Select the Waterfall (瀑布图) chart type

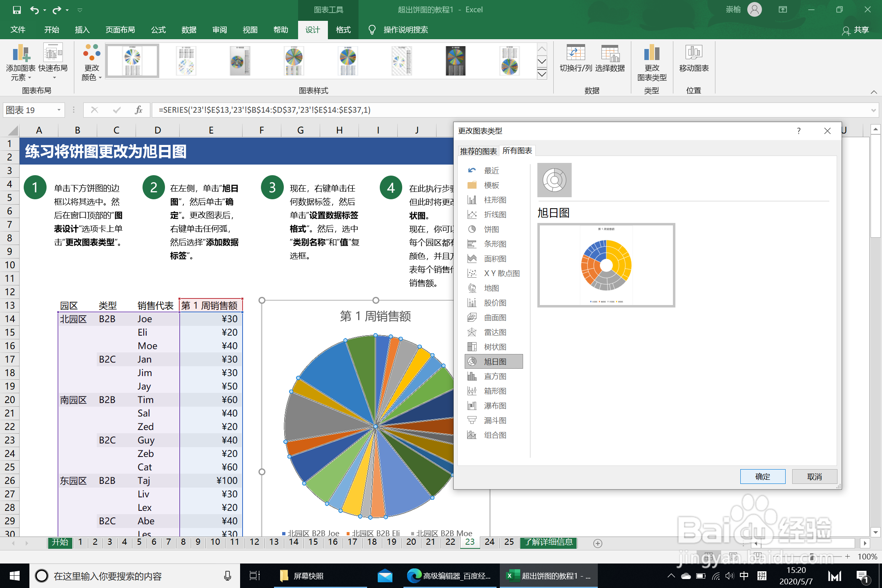coord(494,406)
